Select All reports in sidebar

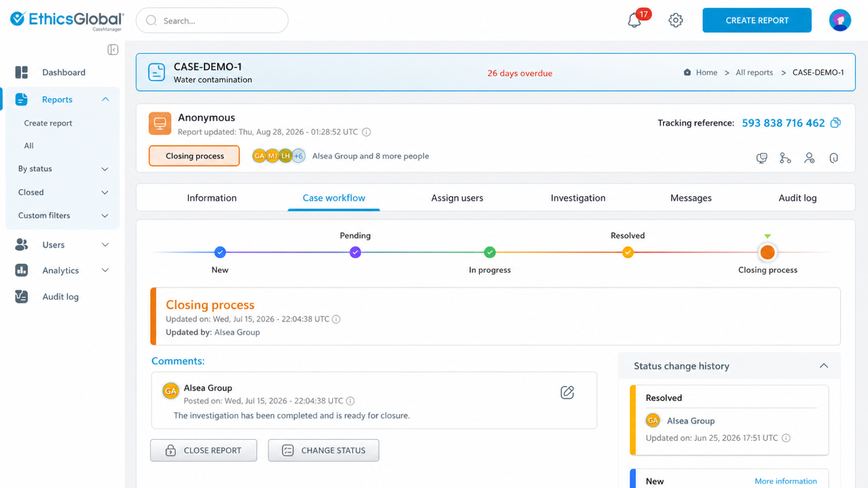tap(29, 145)
